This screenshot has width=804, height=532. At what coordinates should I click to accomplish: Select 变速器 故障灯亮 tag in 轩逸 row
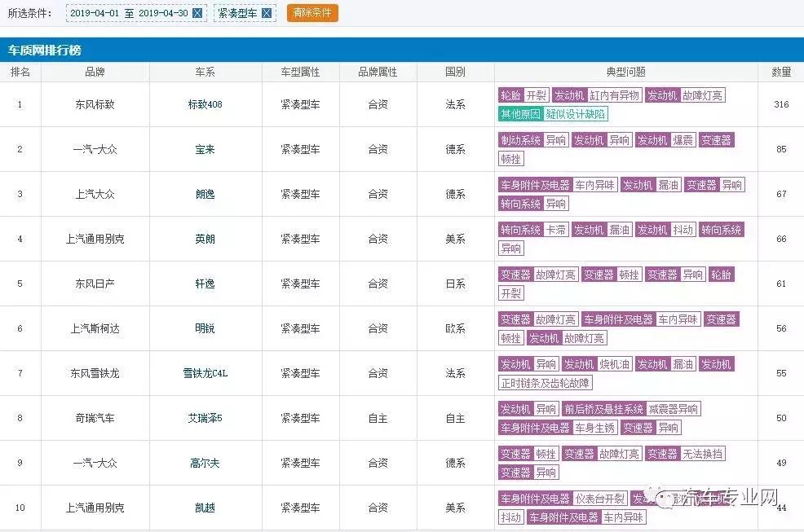click(538, 275)
